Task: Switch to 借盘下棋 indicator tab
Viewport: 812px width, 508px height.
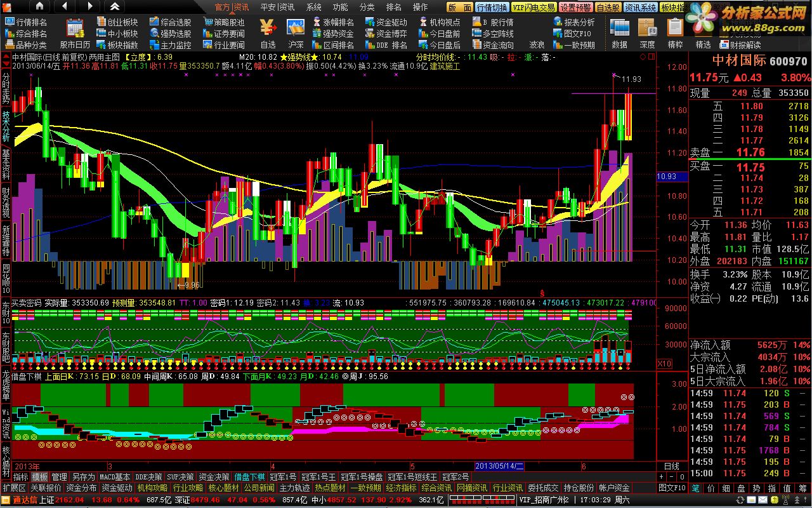Action: (249, 477)
